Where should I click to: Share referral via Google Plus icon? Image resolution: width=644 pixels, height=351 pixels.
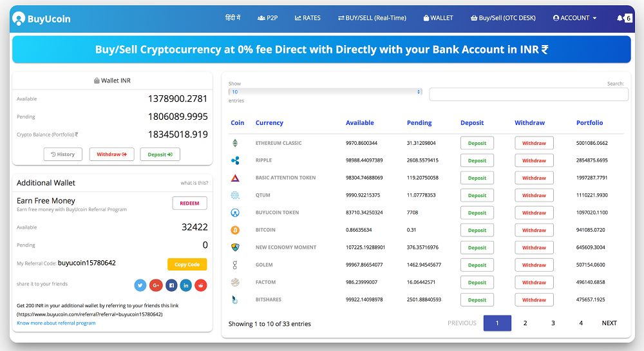click(x=156, y=285)
